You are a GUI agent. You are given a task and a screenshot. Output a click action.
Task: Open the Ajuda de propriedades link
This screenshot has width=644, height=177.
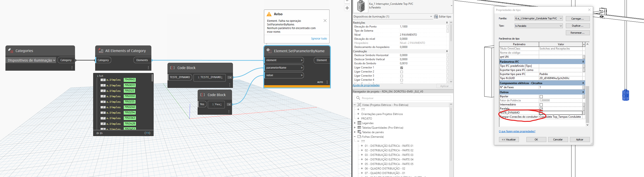tap(366, 85)
